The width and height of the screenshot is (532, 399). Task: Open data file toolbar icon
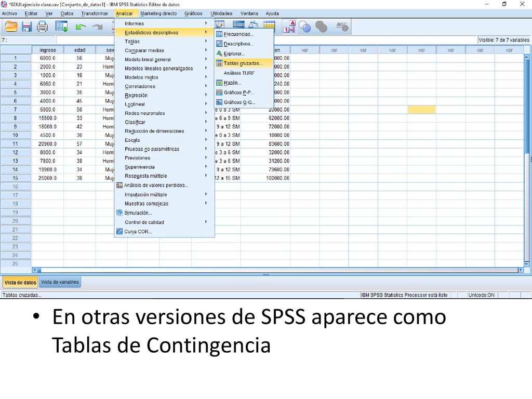coord(11,26)
